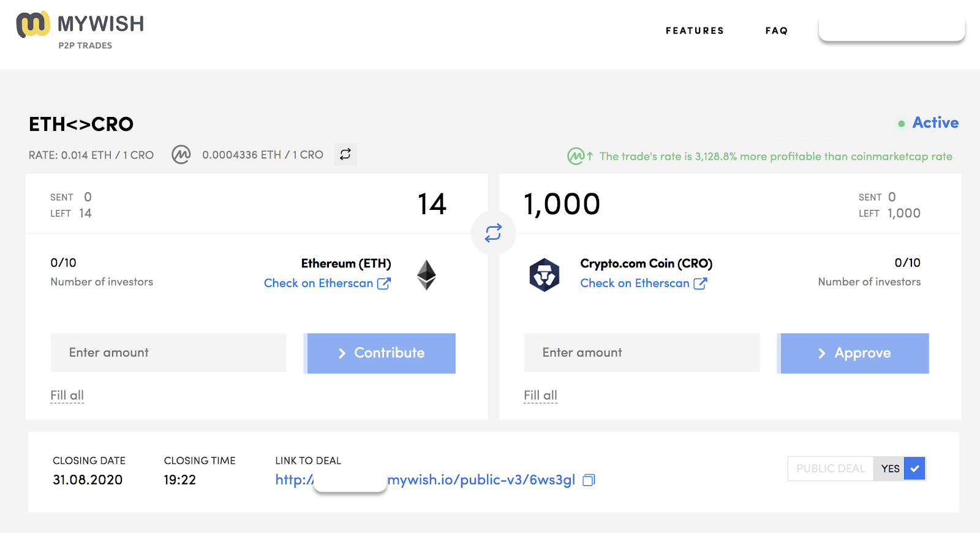The height and width of the screenshot is (533, 980).
Task: Click the PUBLIC DEAL label
Action: coord(831,469)
